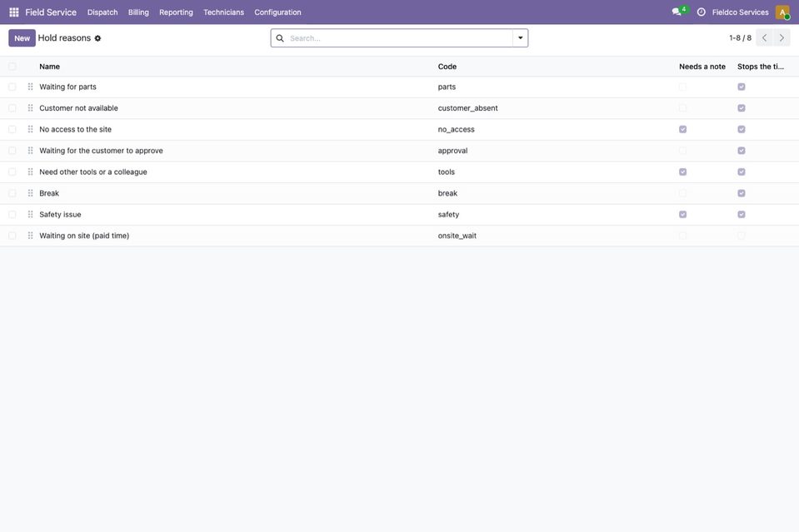Viewport: 799px width, 532px height.
Task: Grab drag handle for Waiting on site row
Action: [31, 236]
